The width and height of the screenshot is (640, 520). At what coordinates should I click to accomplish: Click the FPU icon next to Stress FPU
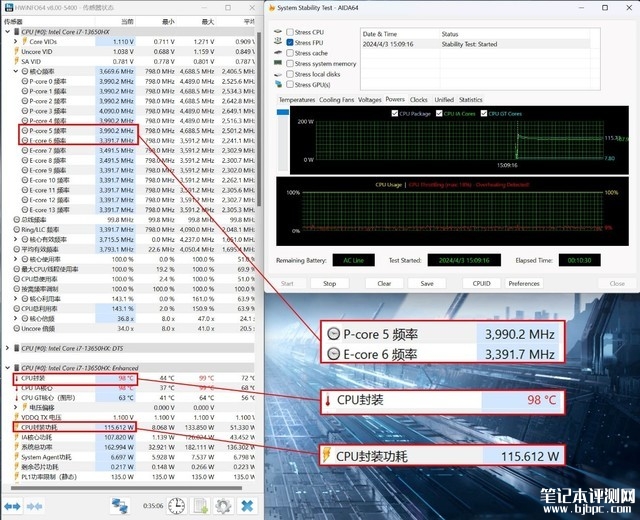(x=278, y=42)
